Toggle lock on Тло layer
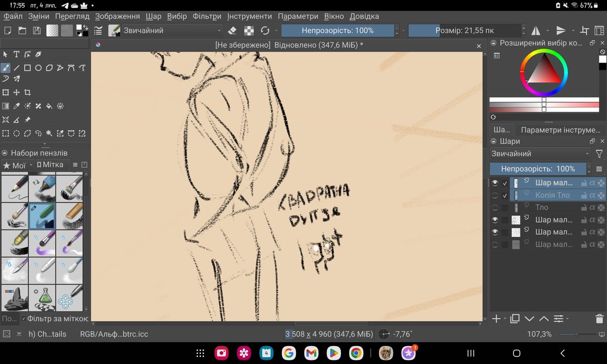 coord(583,207)
